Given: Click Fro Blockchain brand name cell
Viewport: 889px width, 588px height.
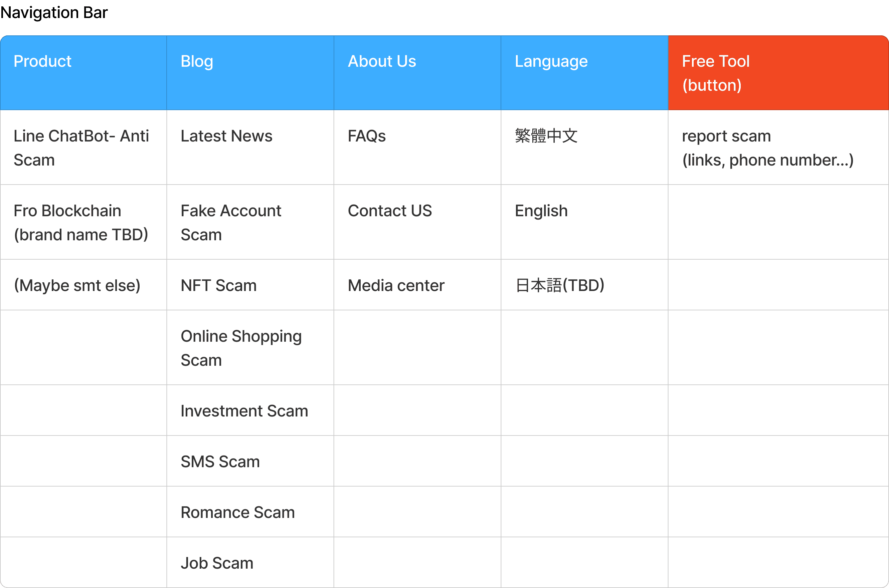Looking at the screenshot, I should (81, 222).
